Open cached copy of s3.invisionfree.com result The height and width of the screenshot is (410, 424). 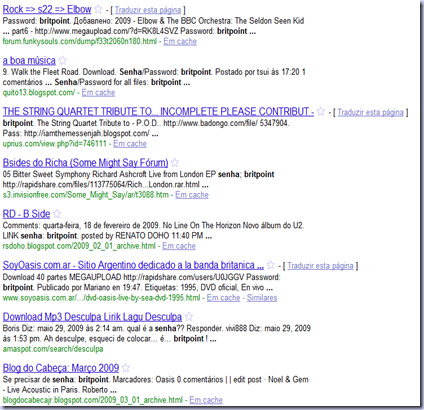(192, 195)
